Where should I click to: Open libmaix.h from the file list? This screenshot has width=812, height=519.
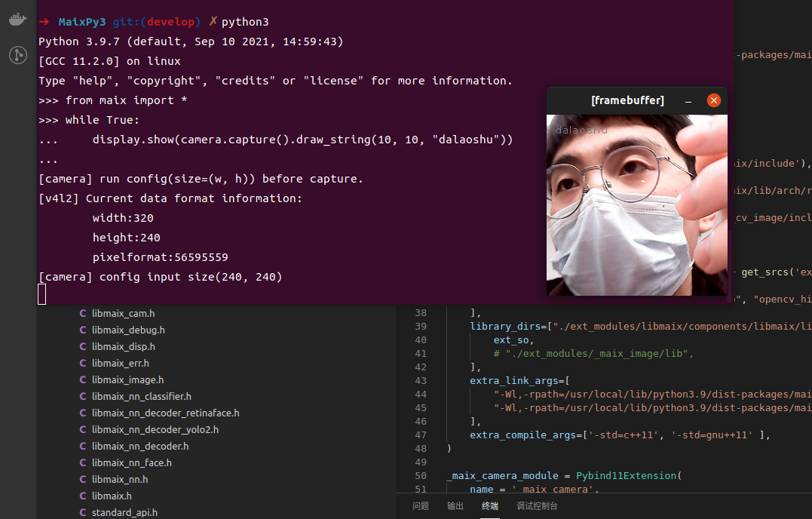(112, 496)
